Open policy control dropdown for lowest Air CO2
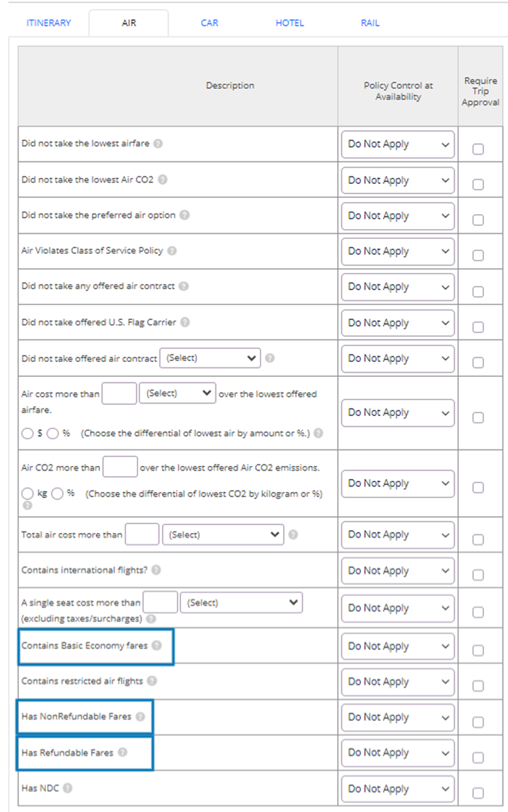This screenshot has width=508, height=812. 398,180
